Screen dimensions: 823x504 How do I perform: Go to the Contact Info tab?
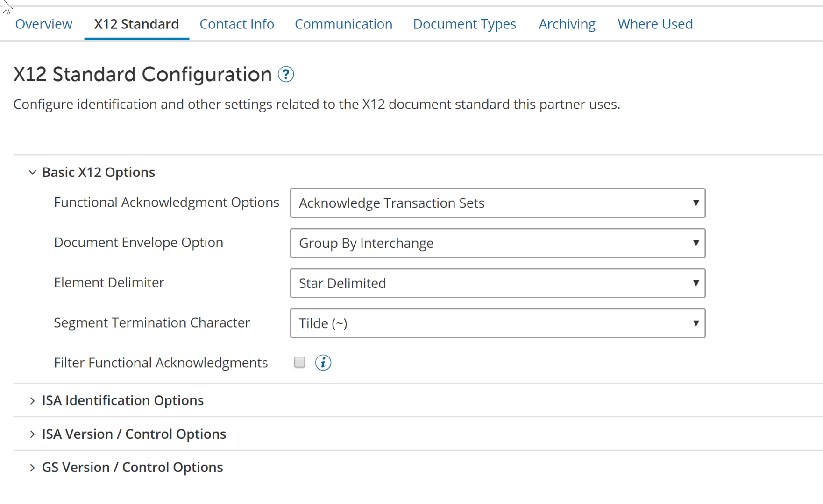(237, 24)
